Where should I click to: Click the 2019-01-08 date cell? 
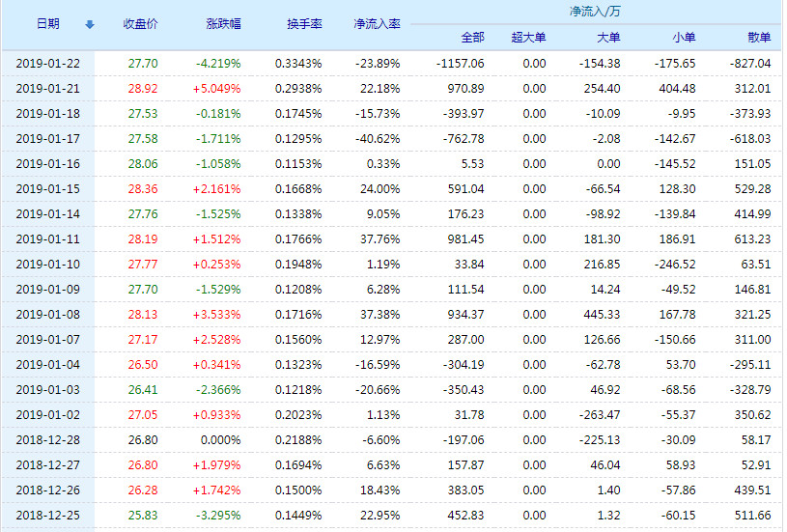pos(47,315)
